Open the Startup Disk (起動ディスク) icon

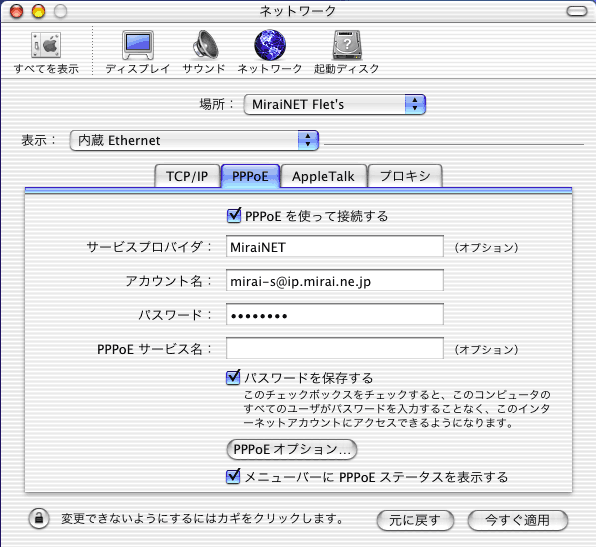click(347, 45)
